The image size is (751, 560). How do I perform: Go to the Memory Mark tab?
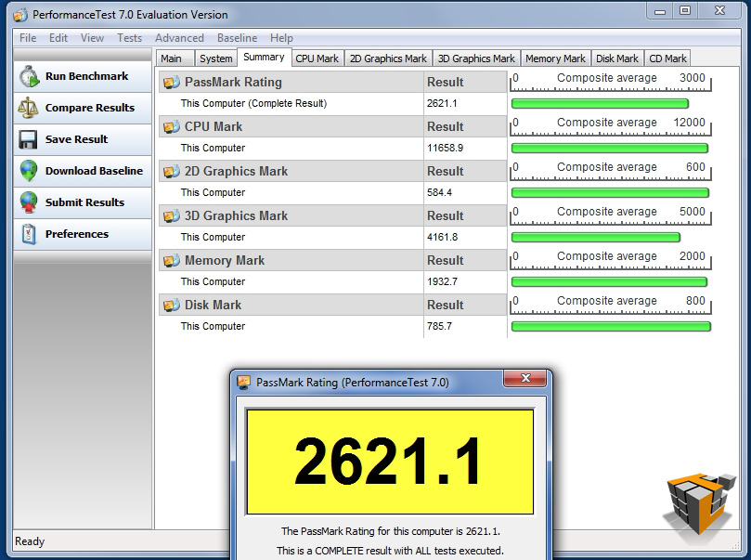pos(555,59)
